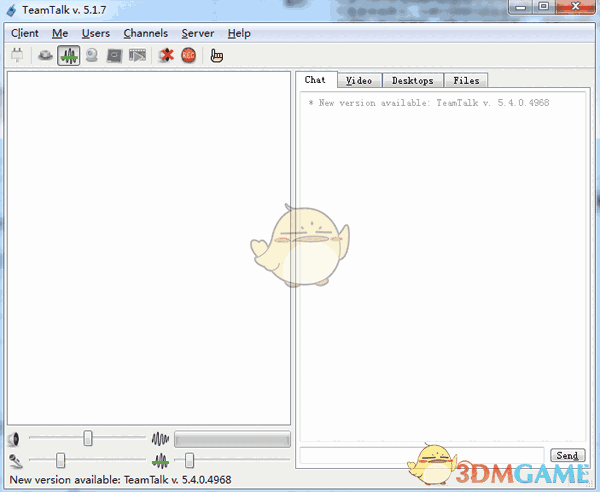Enable the webcam video toolbar icon

tap(91, 55)
